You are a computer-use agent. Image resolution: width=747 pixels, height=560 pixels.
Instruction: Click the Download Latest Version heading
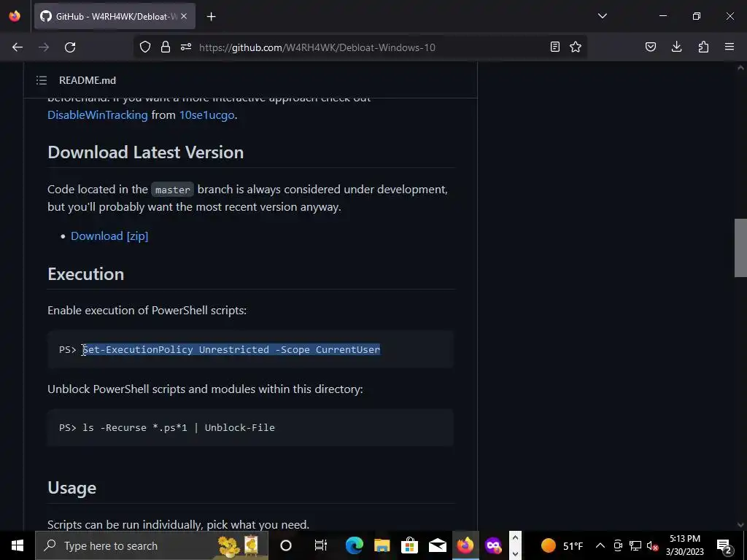click(x=146, y=152)
